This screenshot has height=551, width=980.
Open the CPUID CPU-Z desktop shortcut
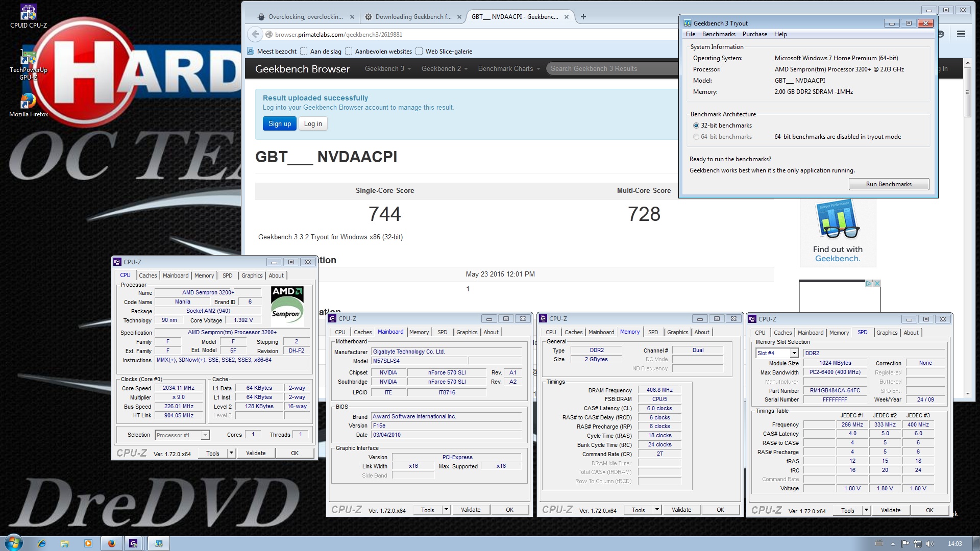pos(28,15)
